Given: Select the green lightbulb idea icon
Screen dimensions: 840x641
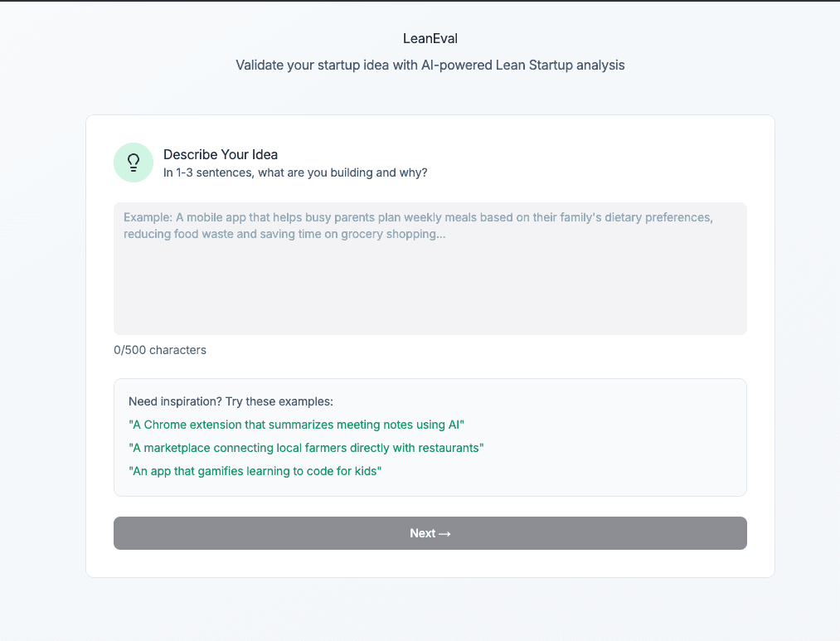Looking at the screenshot, I should 133,162.
